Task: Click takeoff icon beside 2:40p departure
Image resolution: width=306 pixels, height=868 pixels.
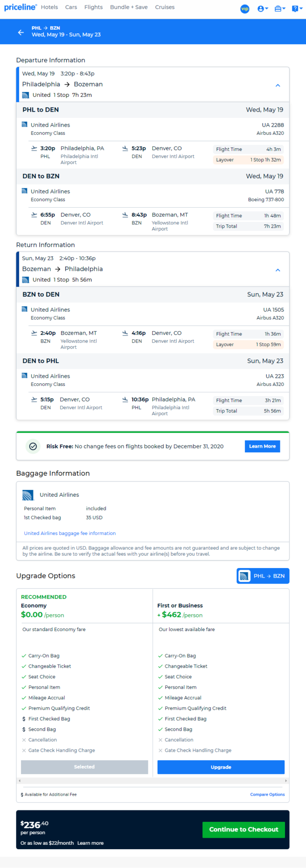Action: pyautogui.click(x=34, y=333)
